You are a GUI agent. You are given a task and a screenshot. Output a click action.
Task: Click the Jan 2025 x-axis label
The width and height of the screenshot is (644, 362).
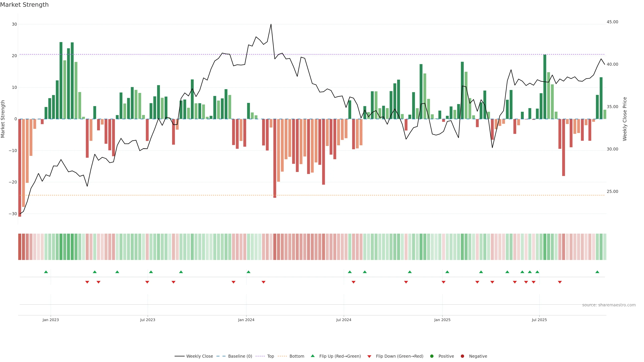[442, 320]
